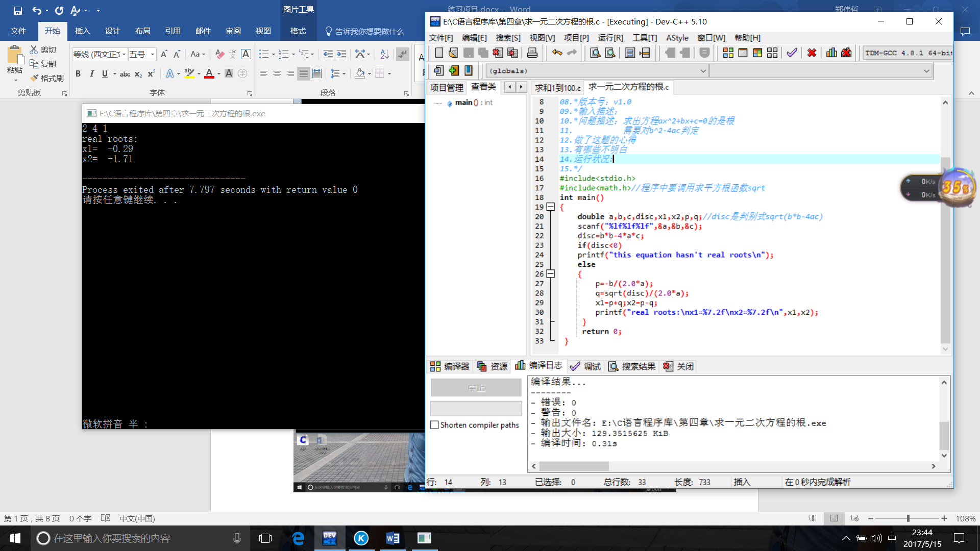
Task: Click Word's Sort A-Z button
Action: click(x=384, y=54)
